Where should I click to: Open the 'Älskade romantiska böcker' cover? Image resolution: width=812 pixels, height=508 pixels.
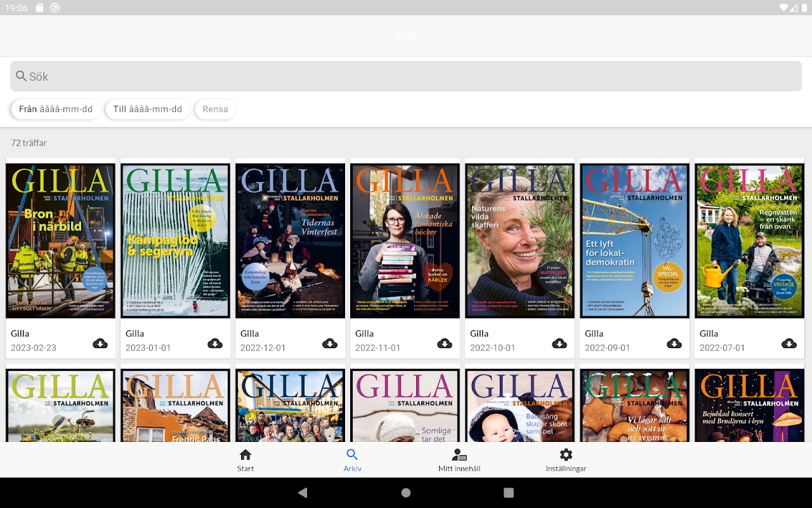point(405,241)
